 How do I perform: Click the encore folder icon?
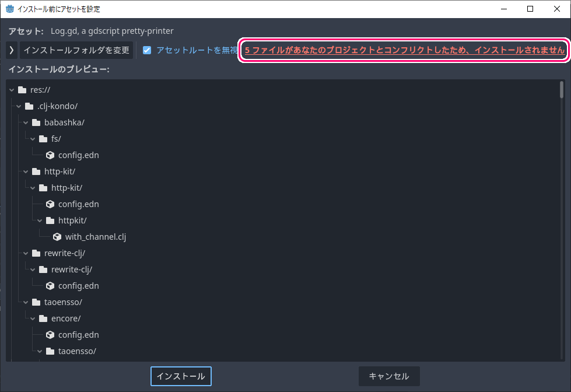point(43,318)
